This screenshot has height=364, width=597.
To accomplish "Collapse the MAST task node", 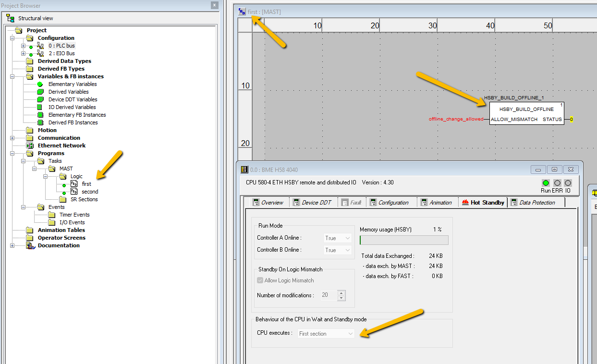I will coord(35,169).
